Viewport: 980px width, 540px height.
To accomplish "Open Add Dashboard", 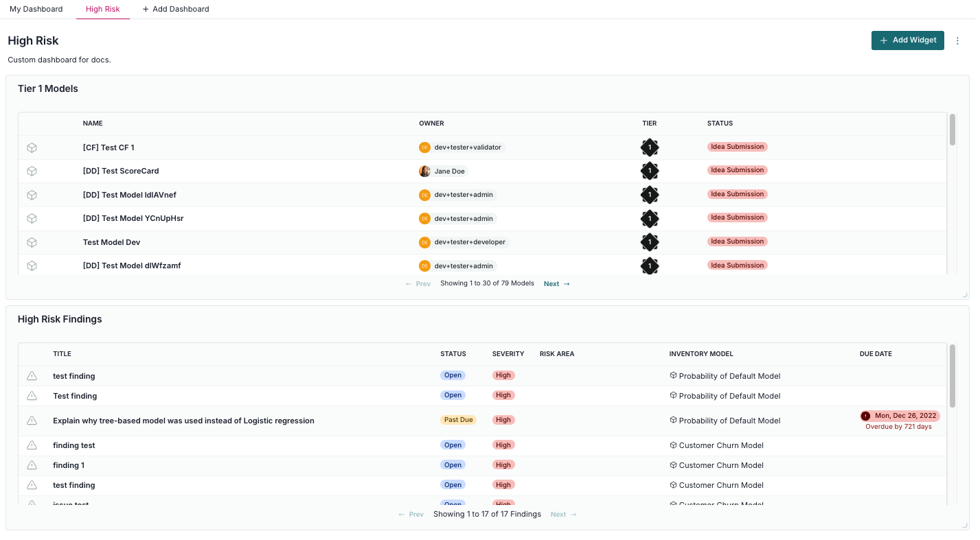I will (x=176, y=9).
